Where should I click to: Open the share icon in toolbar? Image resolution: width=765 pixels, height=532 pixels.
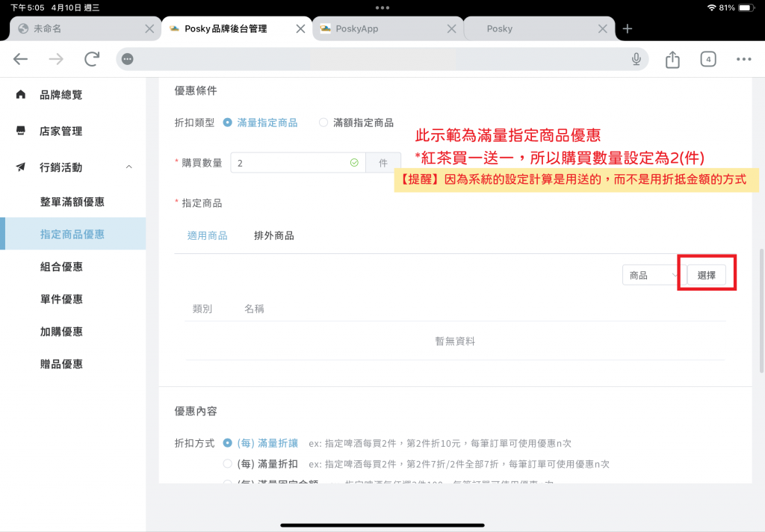[x=672, y=59]
